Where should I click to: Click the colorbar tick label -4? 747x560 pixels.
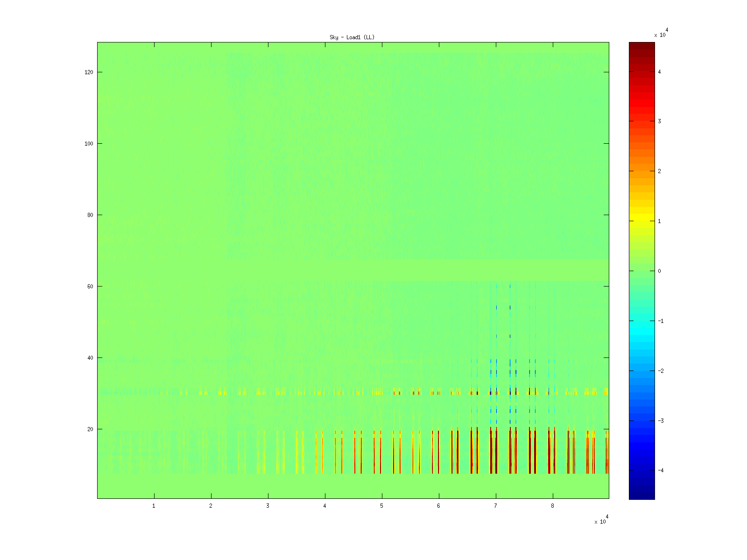click(660, 470)
